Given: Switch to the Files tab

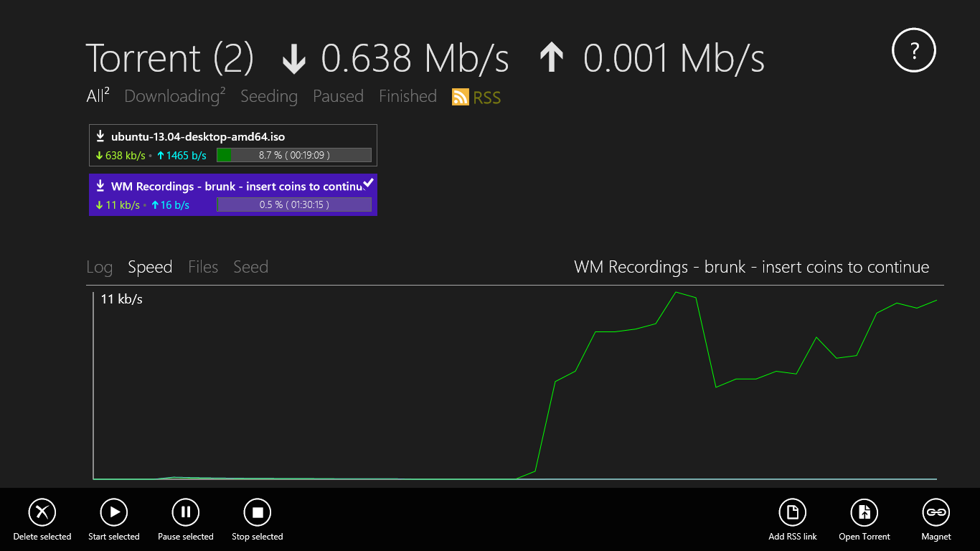Looking at the screenshot, I should tap(203, 268).
